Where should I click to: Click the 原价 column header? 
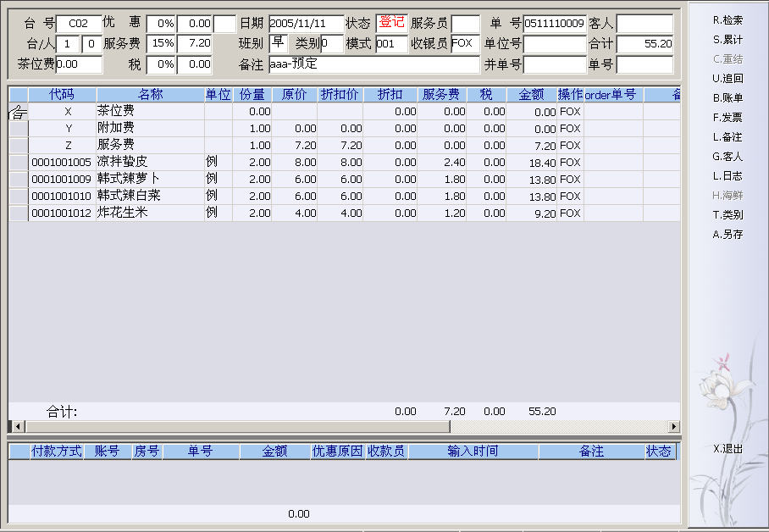point(294,95)
